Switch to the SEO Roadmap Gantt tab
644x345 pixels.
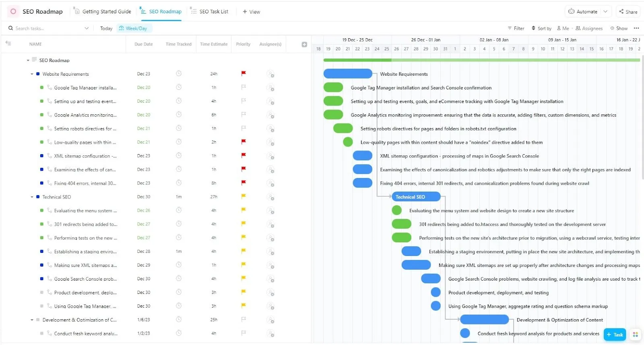coord(161,11)
